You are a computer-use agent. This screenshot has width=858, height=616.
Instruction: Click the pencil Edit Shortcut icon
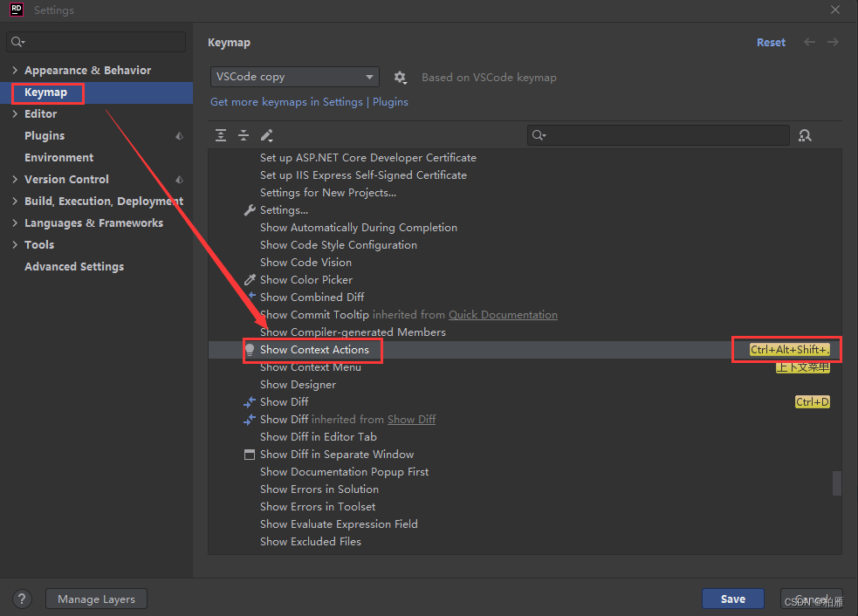[266, 135]
